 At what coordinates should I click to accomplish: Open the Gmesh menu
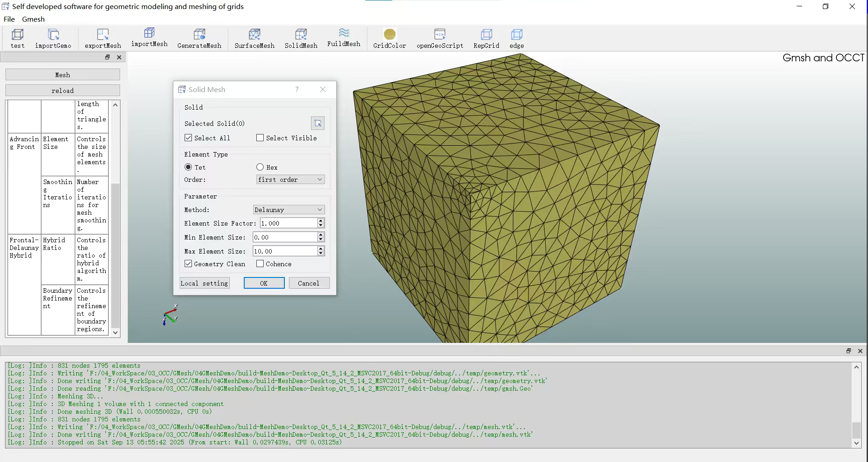pyautogui.click(x=33, y=19)
